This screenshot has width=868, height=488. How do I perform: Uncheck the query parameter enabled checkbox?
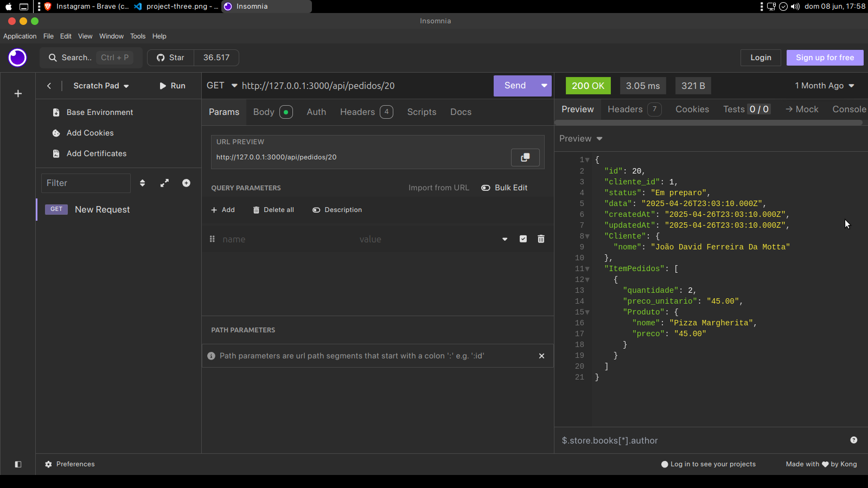(x=523, y=239)
